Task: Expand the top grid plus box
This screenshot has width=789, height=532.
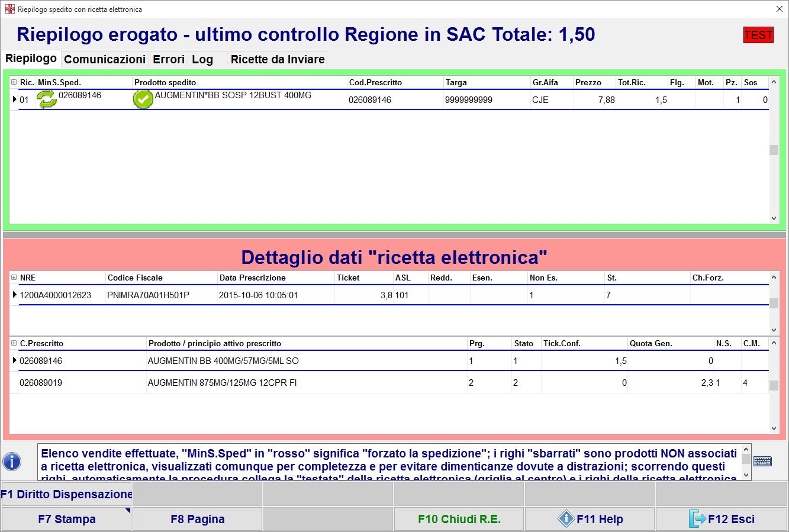Action: pyautogui.click(x=14, y=82)
